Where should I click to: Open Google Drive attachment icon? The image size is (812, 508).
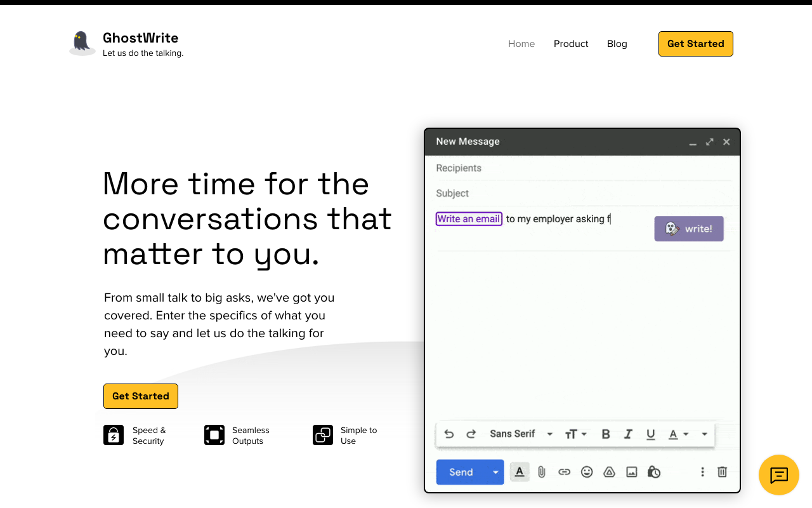point(609,472)
